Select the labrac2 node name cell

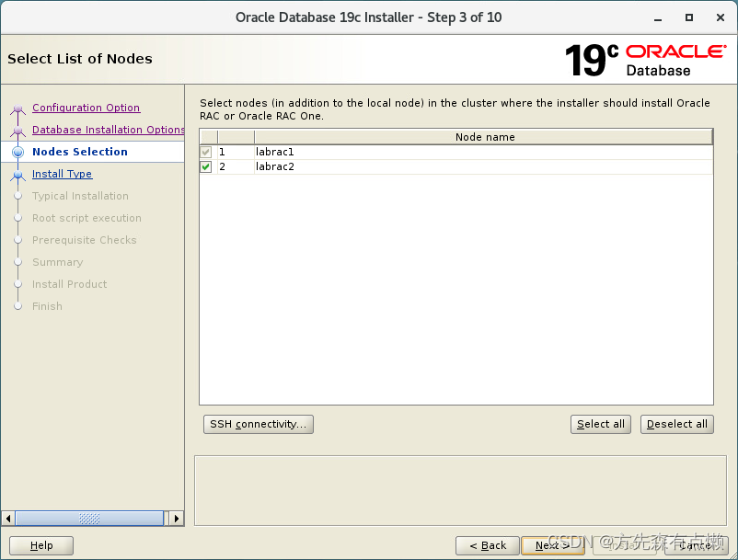(484, 166)
